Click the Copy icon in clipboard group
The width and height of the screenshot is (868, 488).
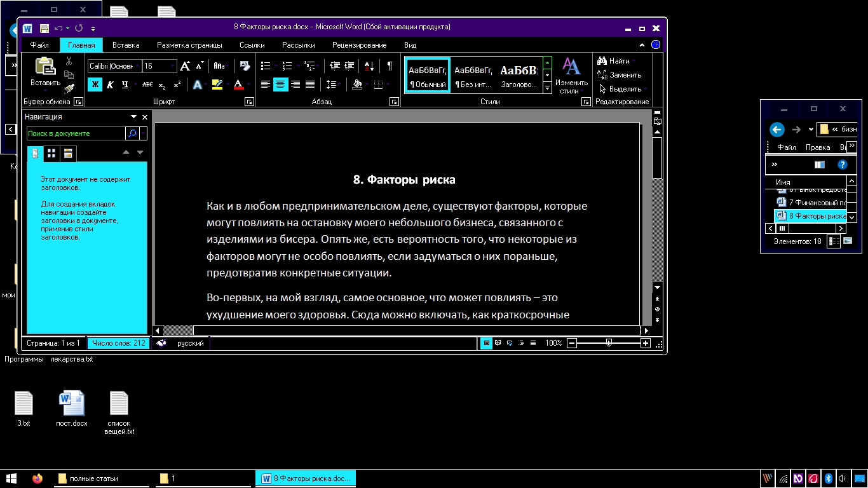pyautogui.click(x=69, y=75)
